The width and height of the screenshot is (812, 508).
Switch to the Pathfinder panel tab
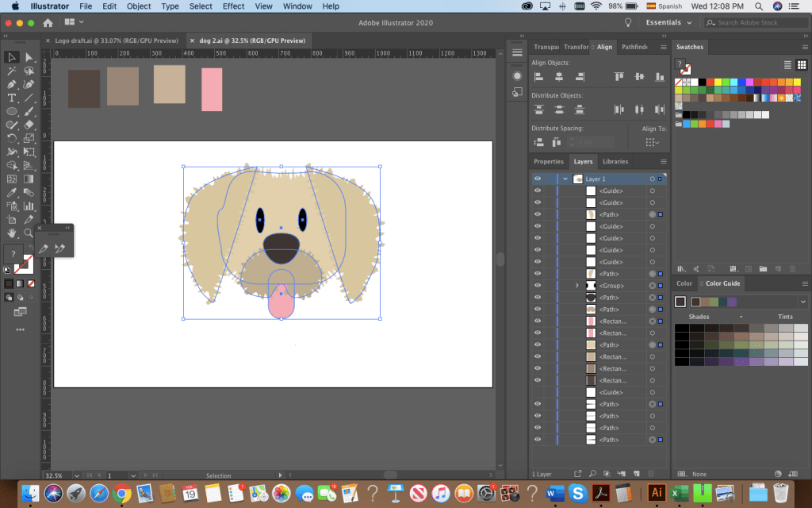[x=634, y=47]
